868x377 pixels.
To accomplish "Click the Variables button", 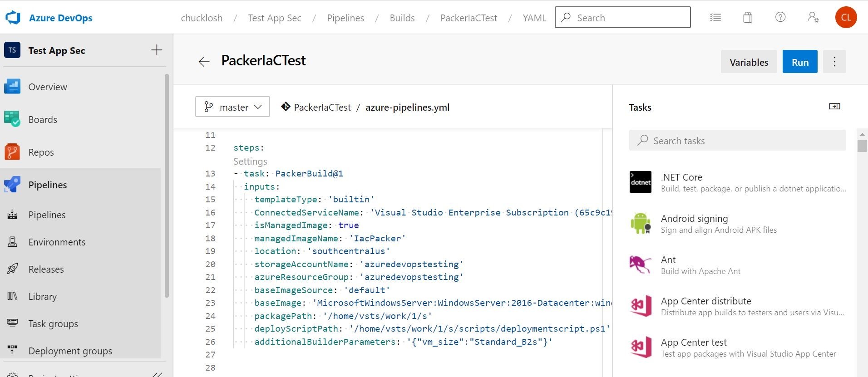I will pyautogui.click(x=749, y=62).
